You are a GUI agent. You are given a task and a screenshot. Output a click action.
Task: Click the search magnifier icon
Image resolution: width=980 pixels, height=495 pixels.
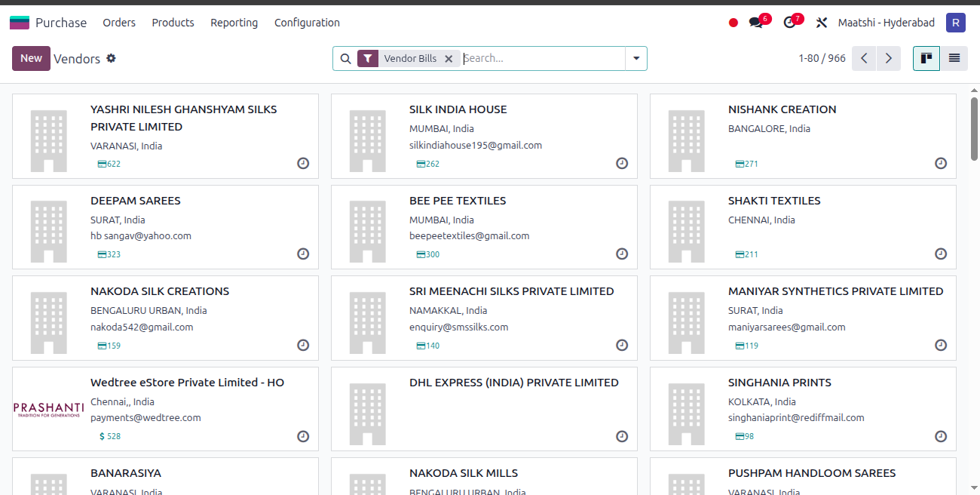click(346, 58)
